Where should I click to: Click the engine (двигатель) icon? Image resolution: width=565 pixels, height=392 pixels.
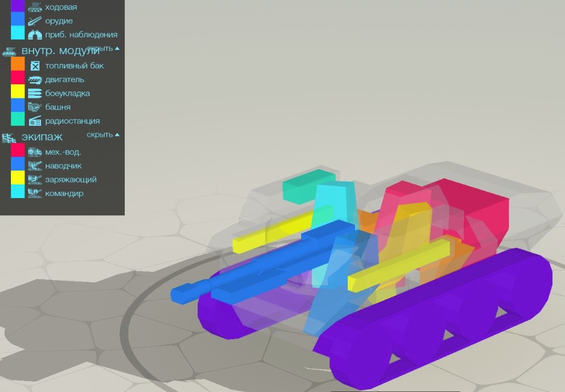35,80
